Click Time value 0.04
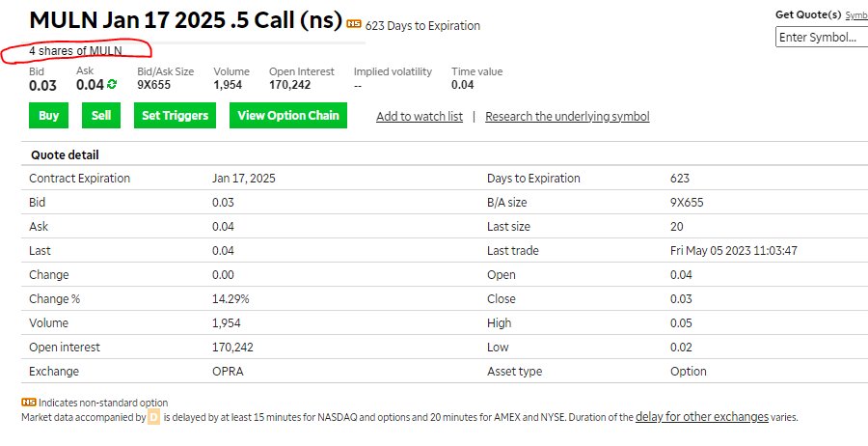868x446 pixels. 463,85
